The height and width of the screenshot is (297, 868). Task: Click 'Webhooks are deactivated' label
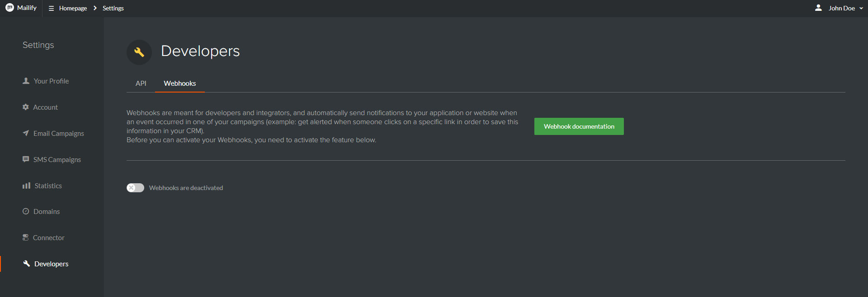[186, 188]
